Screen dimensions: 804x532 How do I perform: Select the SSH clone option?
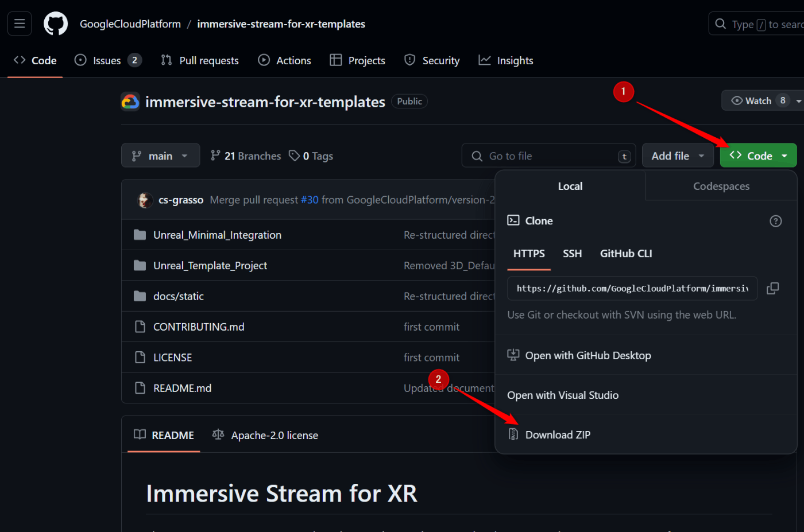(x=572, y=254)
